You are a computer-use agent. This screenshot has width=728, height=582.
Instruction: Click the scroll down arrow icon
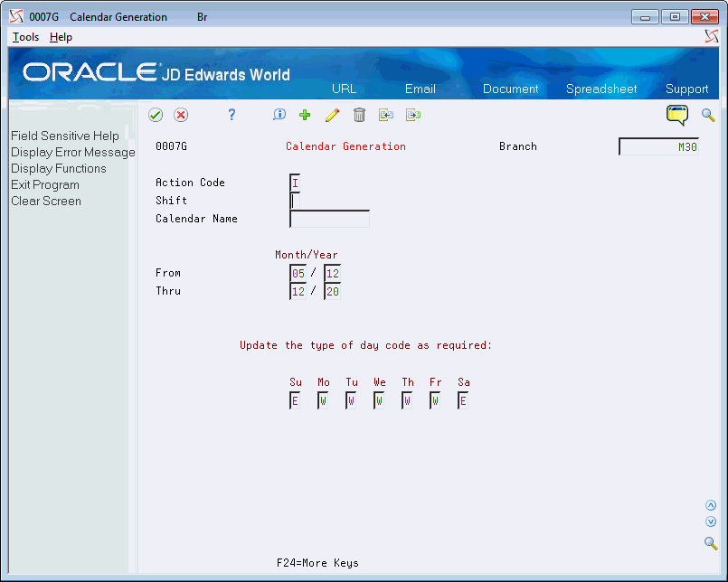(x=710, y=521)
